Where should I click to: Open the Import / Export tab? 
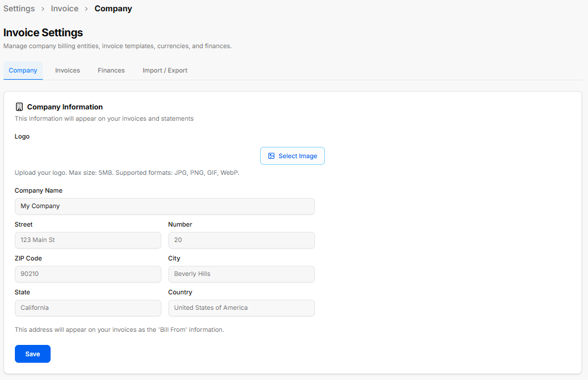(165, 70)
